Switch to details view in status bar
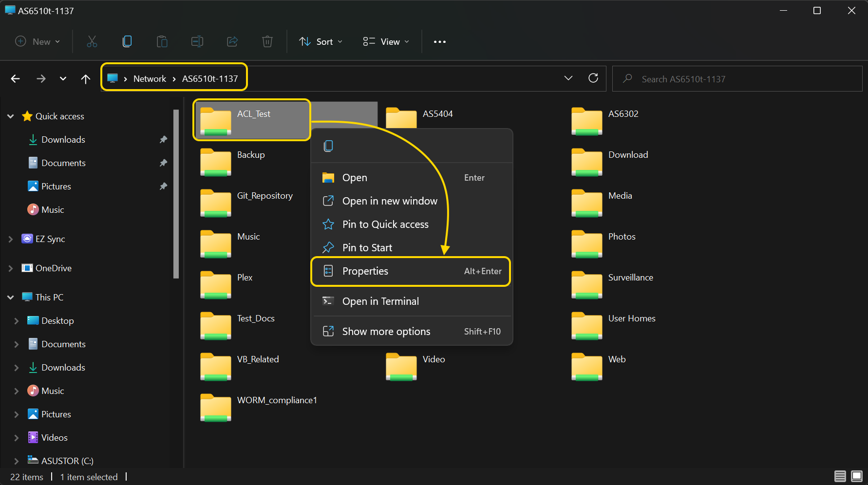Image resolution: width=868 pixels, height=485 pixels. [x=840, y=476]
